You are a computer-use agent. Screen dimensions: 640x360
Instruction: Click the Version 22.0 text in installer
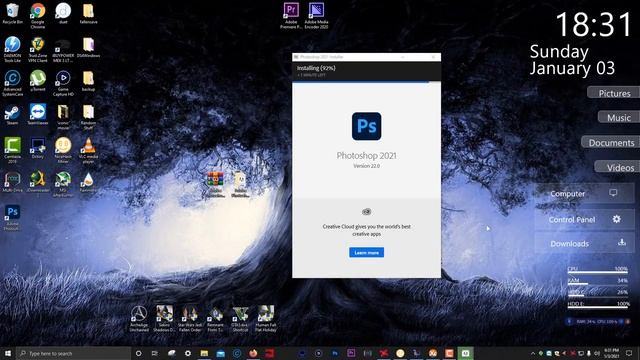[x=367, y=166]
